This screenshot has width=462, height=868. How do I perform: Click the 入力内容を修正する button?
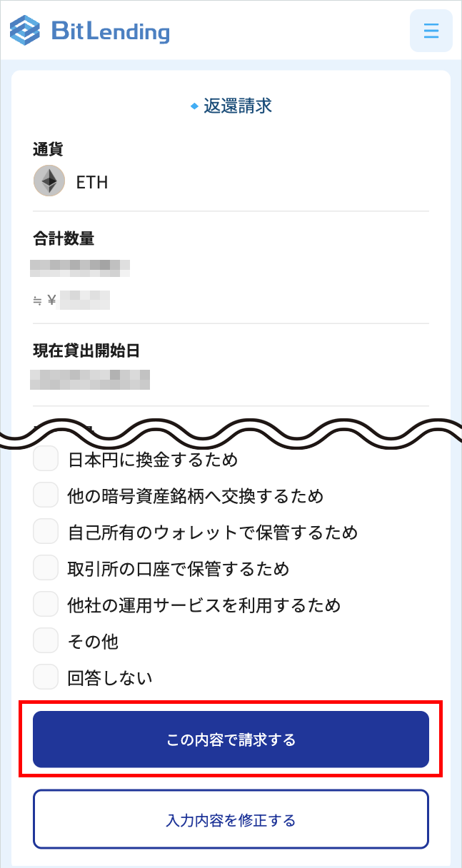pyautogui.click(x=230, y=819)
